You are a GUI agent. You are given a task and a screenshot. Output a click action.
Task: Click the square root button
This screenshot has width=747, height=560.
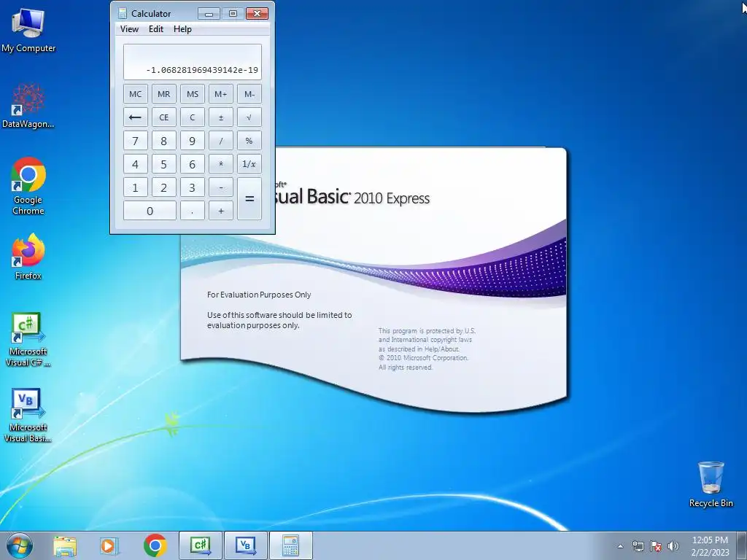click(249, 117)
